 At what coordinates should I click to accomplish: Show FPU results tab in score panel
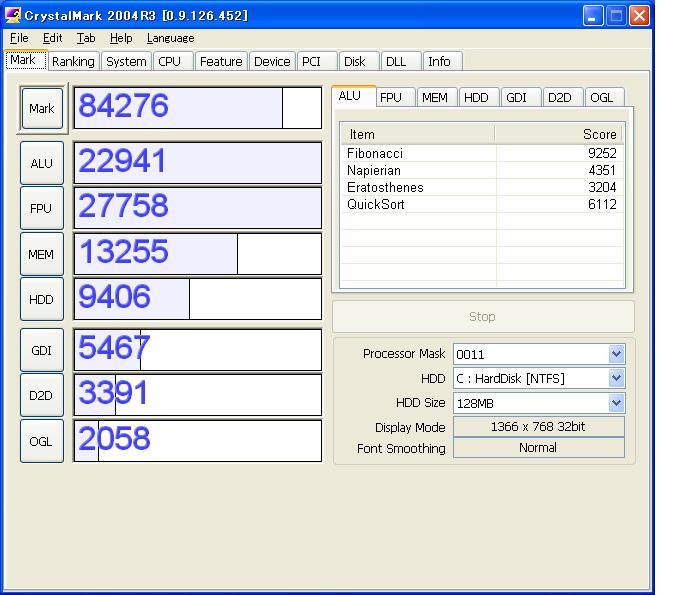click(x=394, y=97)
